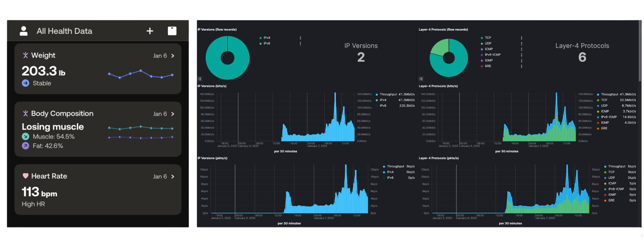Toggle GRE series in Layer-4 pie legend
This screenshot has width=644, height=250.
click(486, 66)
